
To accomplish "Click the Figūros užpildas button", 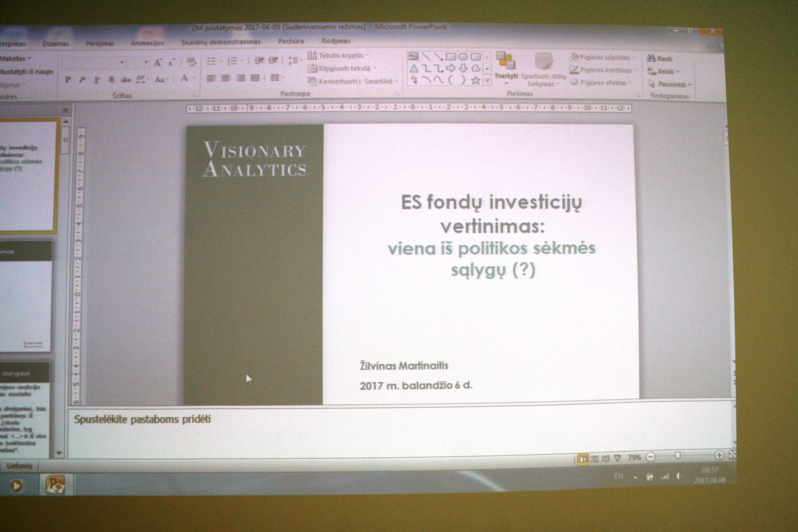I will coord(602,57).
